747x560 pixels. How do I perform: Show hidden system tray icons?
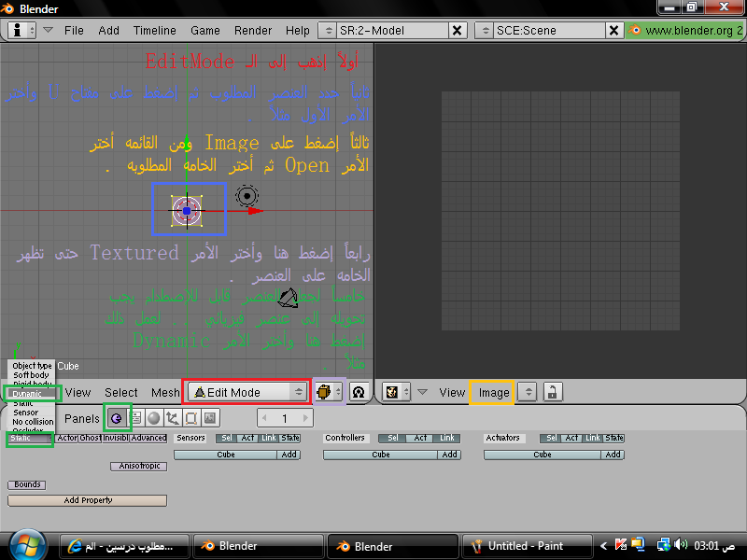603,546
